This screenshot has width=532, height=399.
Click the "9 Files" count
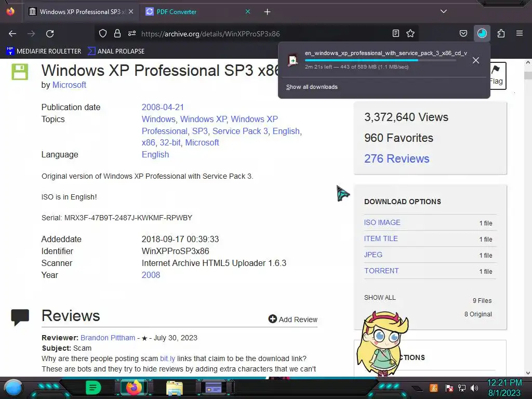coord(482,301)
